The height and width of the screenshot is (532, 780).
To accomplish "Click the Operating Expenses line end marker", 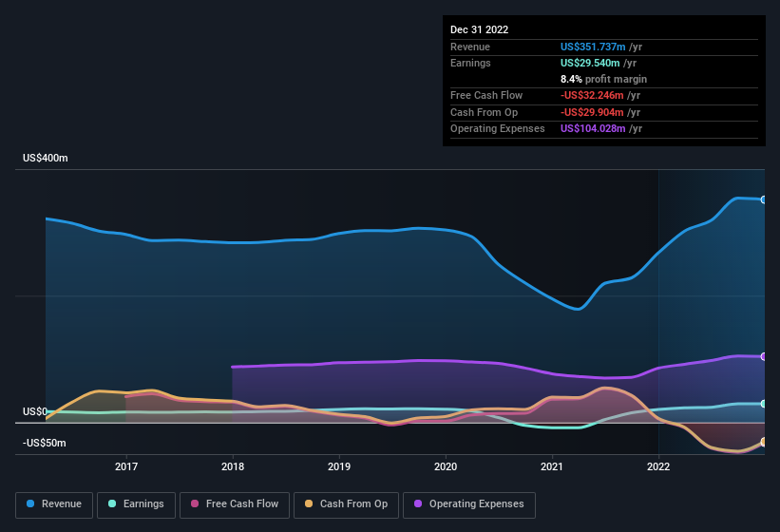I will coord(764,356).
